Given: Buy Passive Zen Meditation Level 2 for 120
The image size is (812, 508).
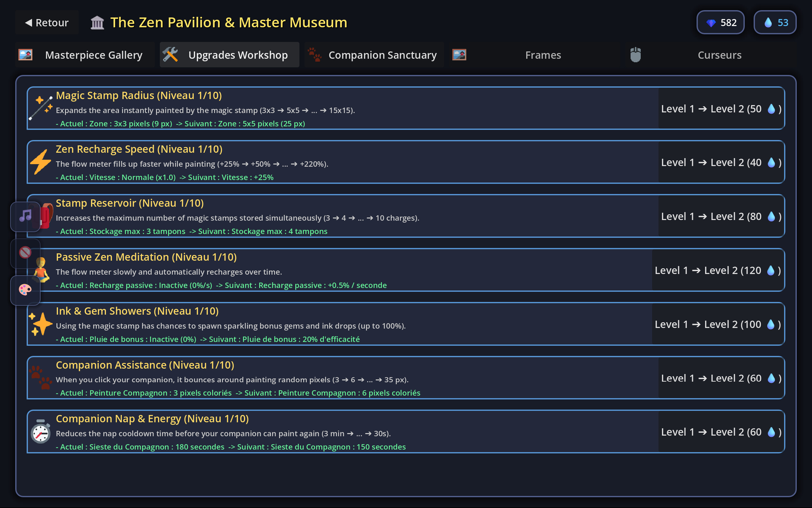Looking at the screenshot, I should (x=718, y=270).
